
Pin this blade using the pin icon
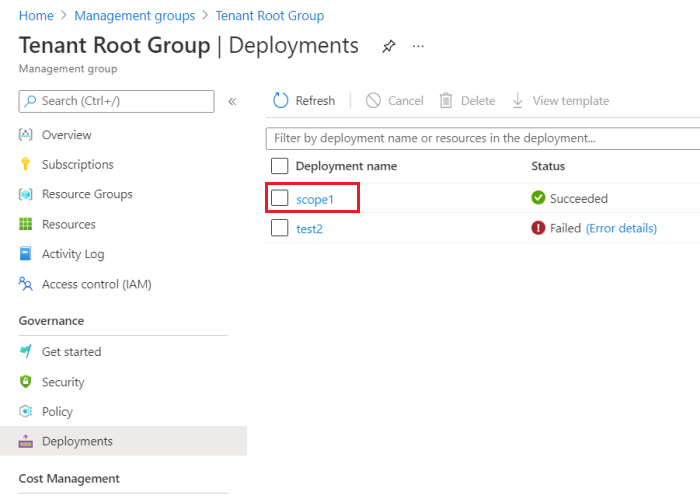tap(388, 47)
